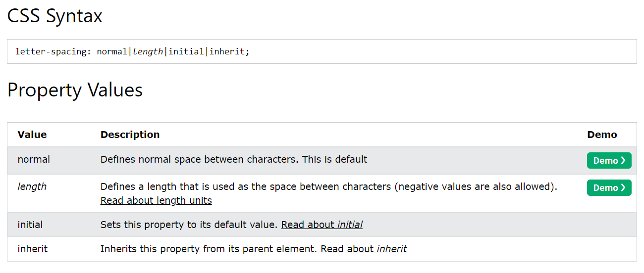644x273 pixels.
Task: Open the Demo for the length value
Action: 608,188
